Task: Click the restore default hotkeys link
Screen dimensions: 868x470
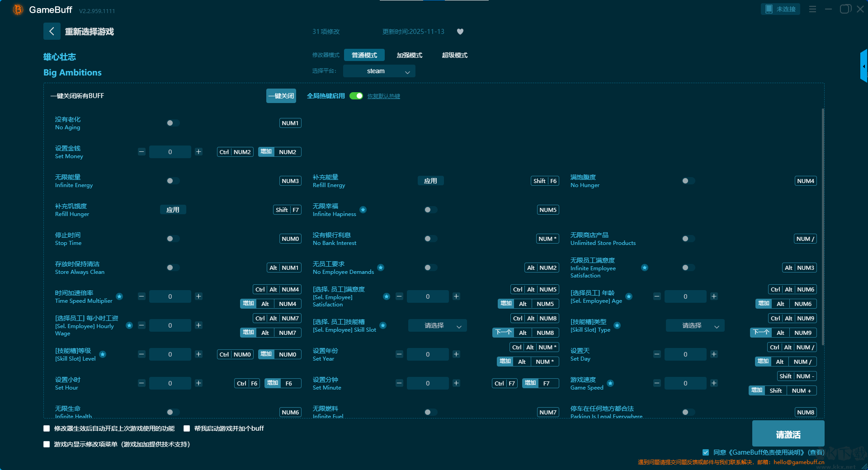Action: 383,96
